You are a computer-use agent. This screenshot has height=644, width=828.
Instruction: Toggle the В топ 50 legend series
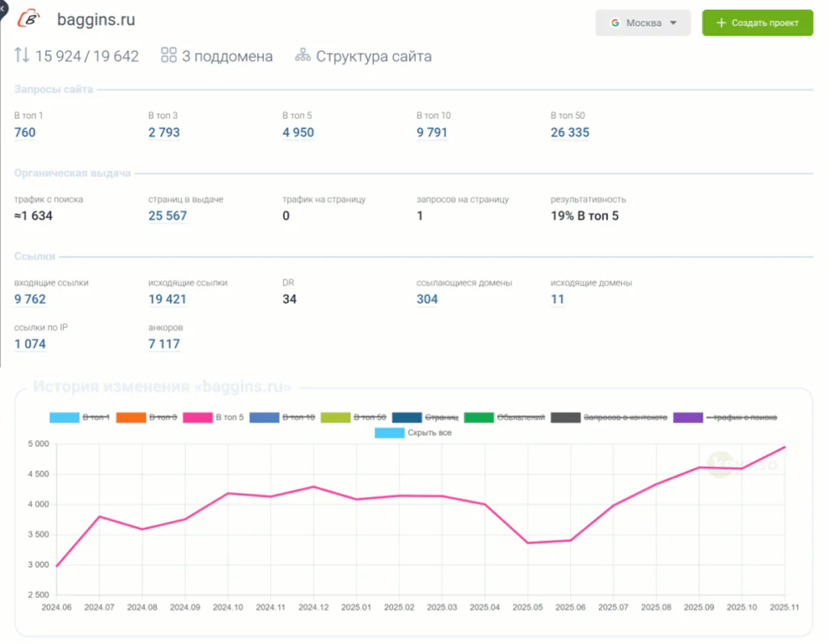coord(353,418)
